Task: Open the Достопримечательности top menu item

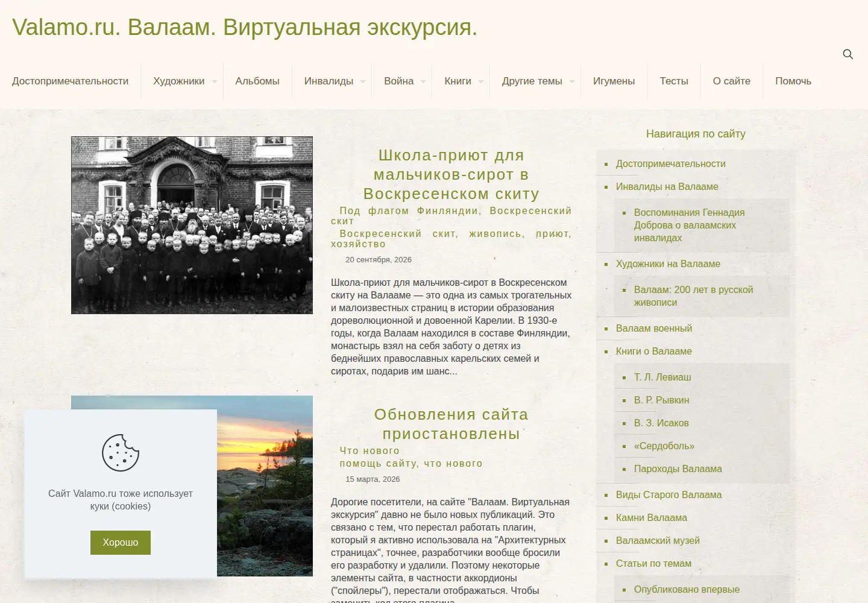Action: click(x=70, y=81)
